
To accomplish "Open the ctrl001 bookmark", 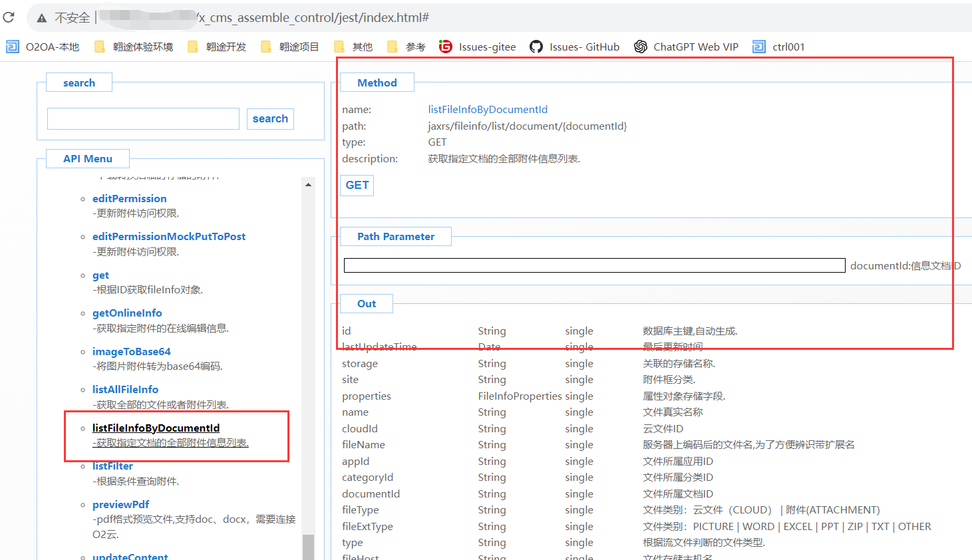I will (x=779, y=47).
